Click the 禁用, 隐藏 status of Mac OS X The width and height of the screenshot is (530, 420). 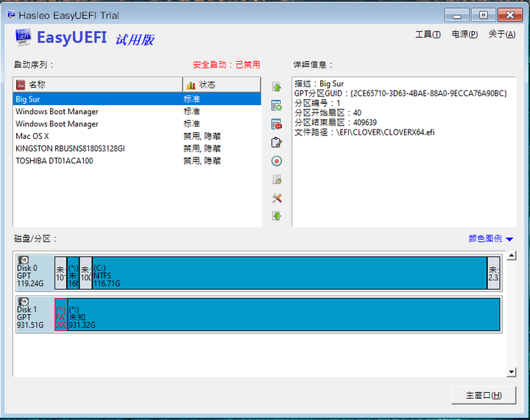click(x=202, y=136)
